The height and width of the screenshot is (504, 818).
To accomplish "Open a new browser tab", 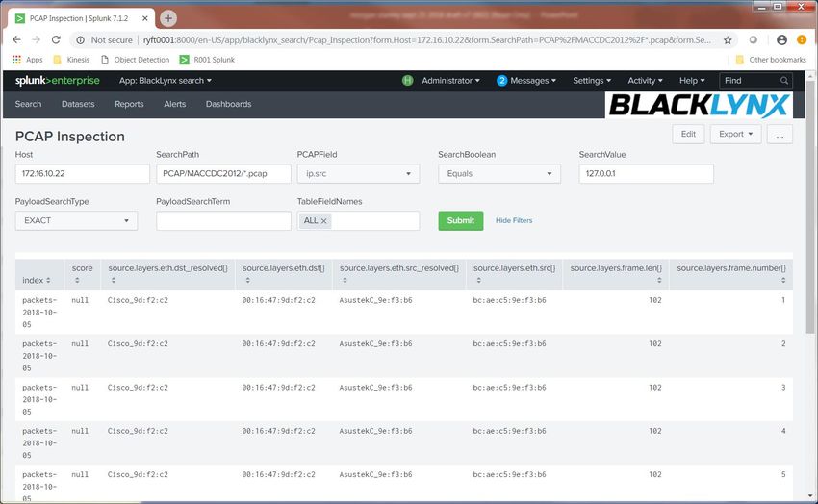I will (x=168, y=18).
